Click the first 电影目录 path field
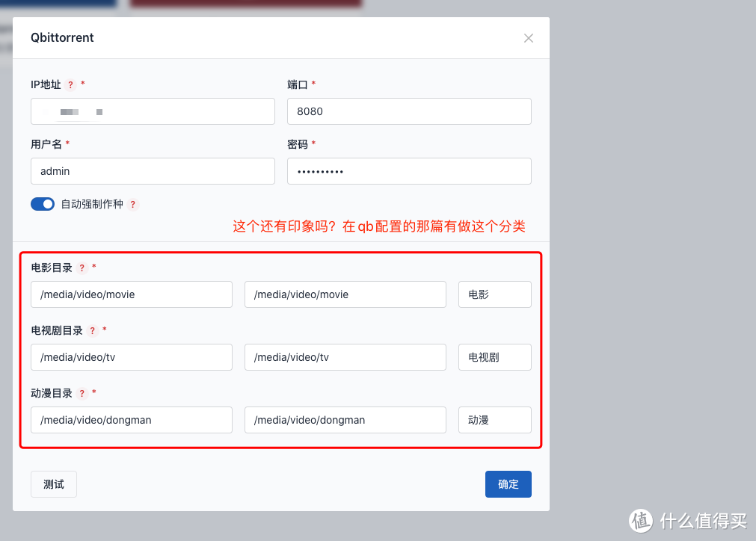The image size is (756, 541). pyautogui.click(x=132, y=294)
